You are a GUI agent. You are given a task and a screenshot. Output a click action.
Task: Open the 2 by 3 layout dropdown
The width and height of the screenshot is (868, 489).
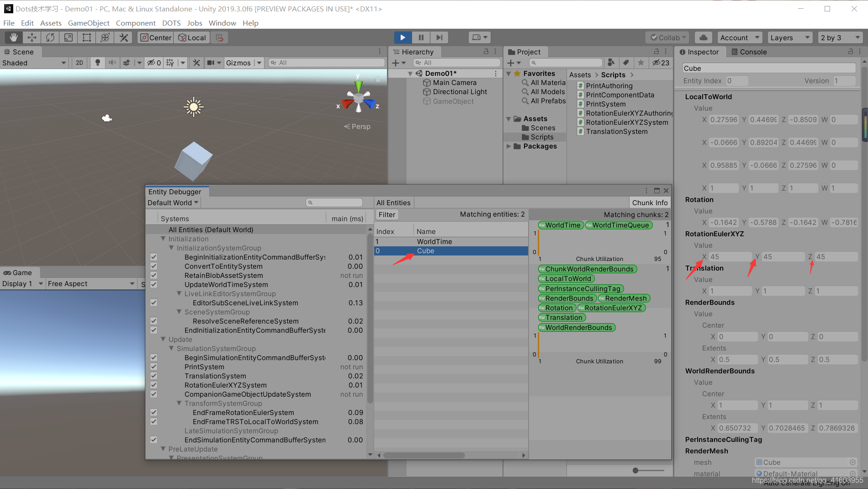tap(840, 37)
